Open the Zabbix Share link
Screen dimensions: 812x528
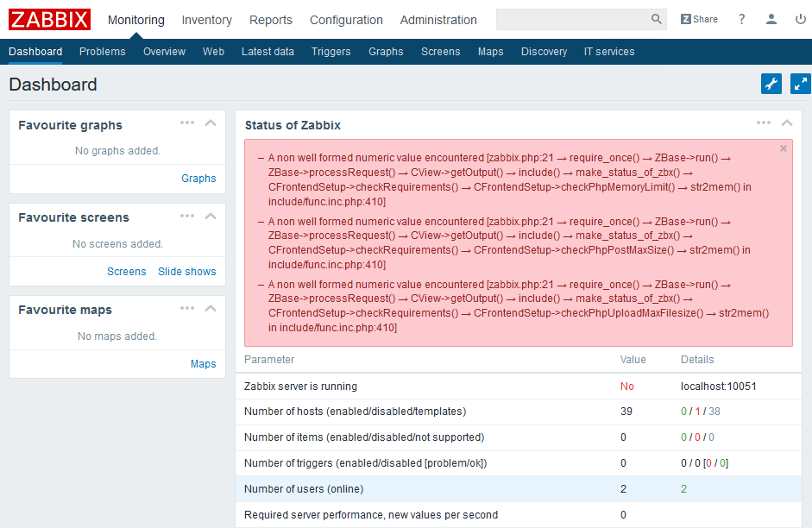coord(699,19)
